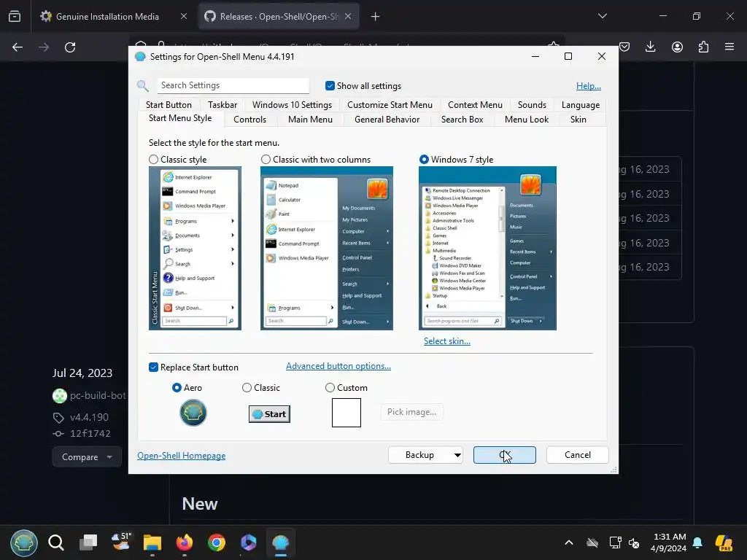Open the Firefox hamburger menu
Viewport: 747px width, 560px height.
click(729, 47)
